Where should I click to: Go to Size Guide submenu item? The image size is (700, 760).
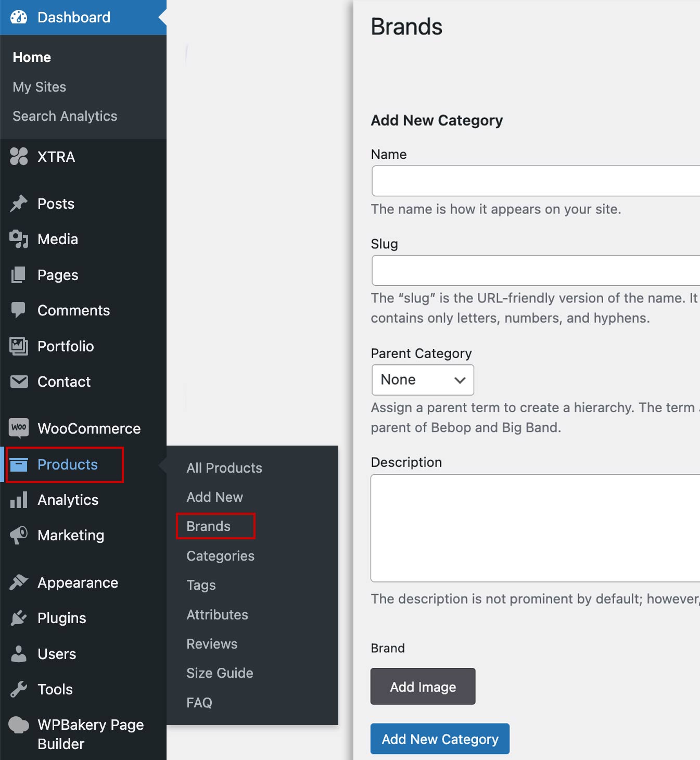(x=220, y=673)
